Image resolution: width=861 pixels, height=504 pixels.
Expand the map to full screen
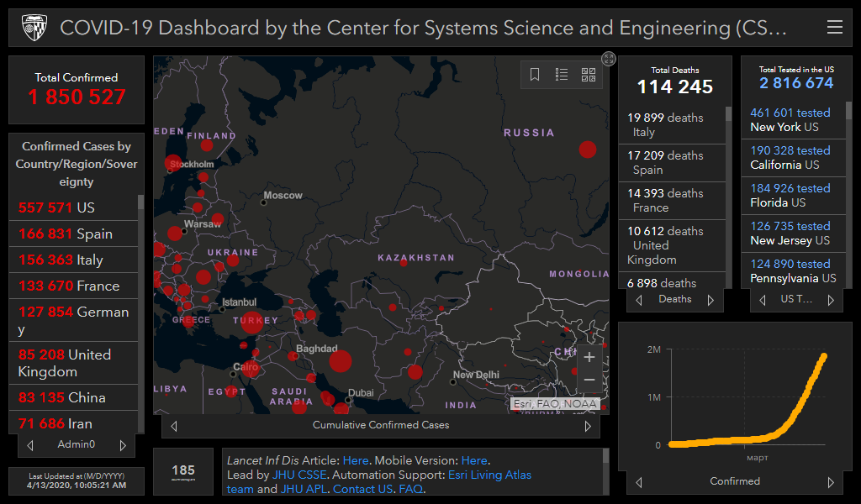pyautogui.click(x=609, y=58)
